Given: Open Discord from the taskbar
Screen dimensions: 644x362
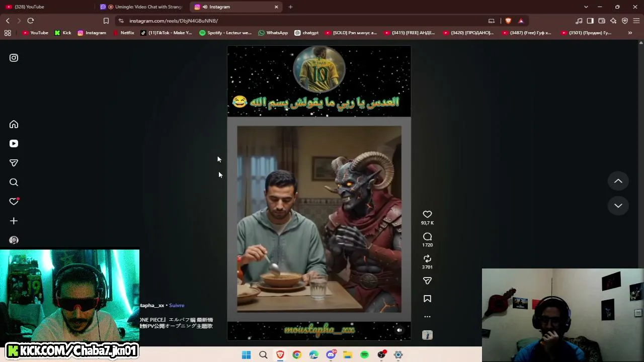Looking at the screenshot, I should pos(331,355).
